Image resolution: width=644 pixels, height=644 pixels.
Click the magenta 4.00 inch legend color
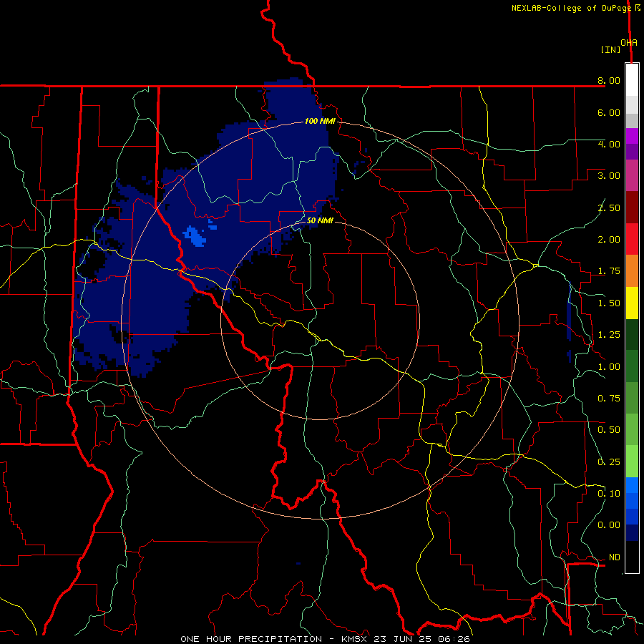[632, 136]
